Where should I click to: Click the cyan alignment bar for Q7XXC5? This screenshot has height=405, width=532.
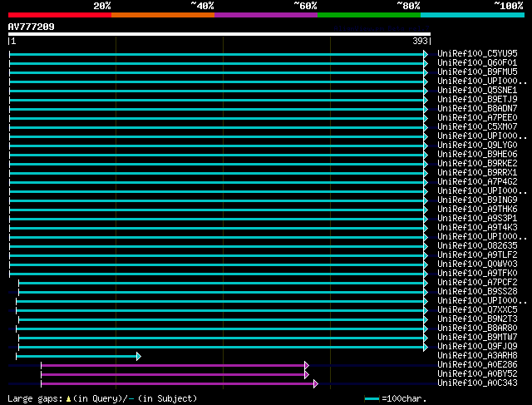tap(222, 311)
